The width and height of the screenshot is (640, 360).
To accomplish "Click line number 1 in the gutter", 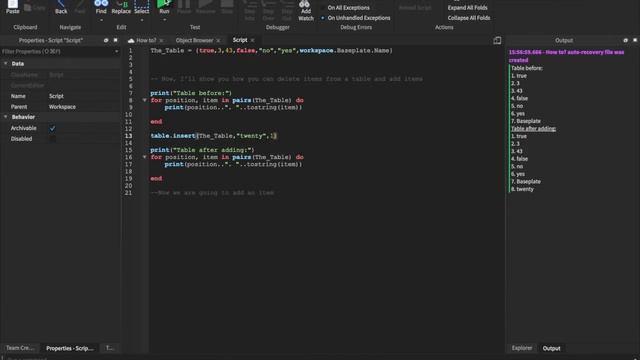I will (130, 51).
